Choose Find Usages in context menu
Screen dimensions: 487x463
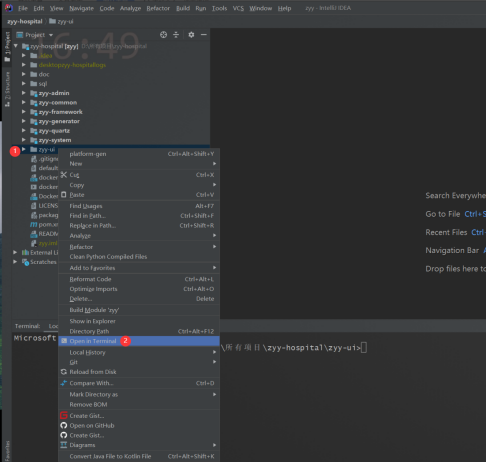[139, 206]
